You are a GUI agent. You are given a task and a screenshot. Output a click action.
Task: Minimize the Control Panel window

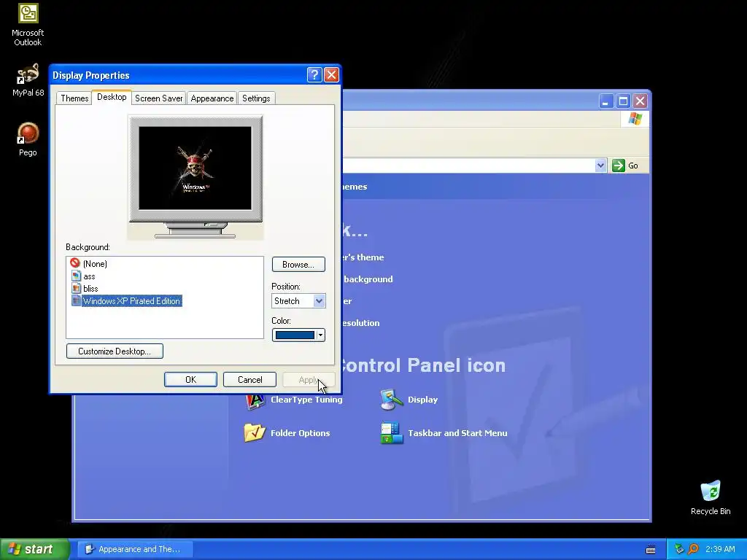pyautogui.click(x=605, y=101)
